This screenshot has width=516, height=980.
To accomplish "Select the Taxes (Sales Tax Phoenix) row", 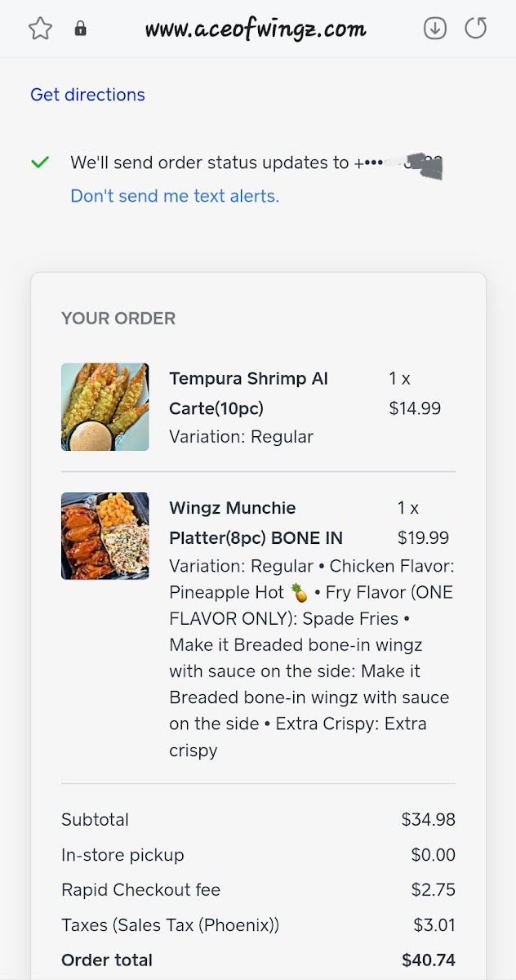I will pyautogui.click(x=258, y=924).
